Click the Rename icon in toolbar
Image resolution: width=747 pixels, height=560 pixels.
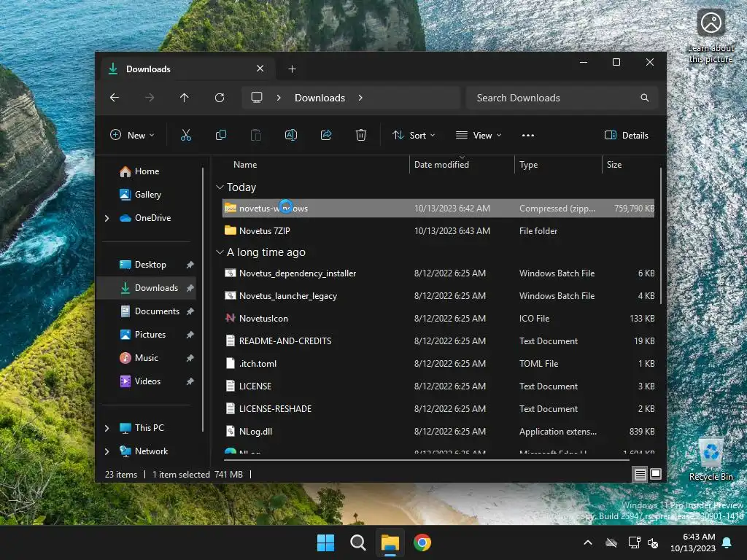point(290,135)
